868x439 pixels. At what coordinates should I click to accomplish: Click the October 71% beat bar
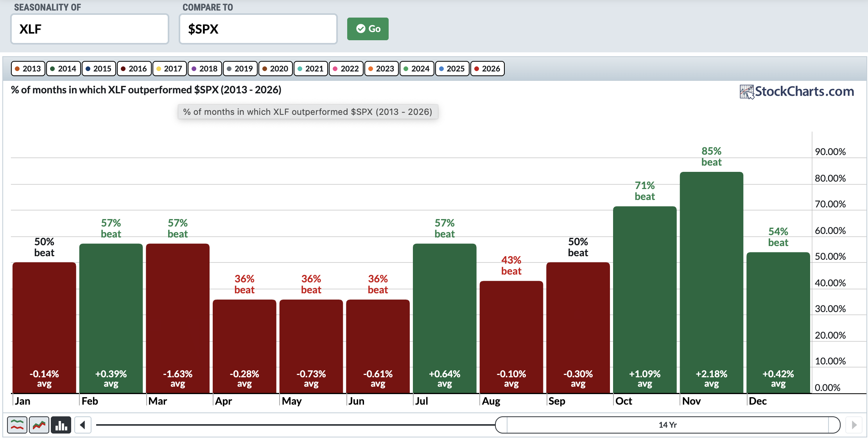click(645, 300)
